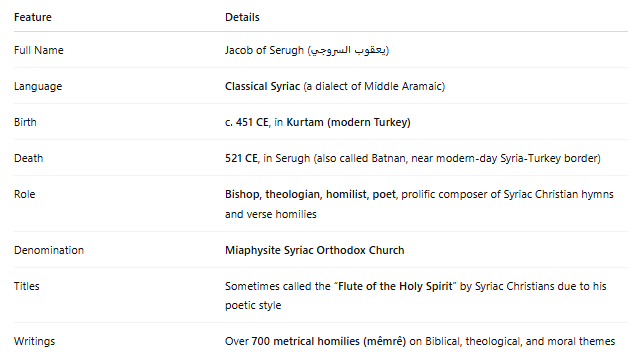This screenshot has width=637, height=361.
Task: Click the Jacob of Serugh name text
Action: pyautogui.click(x=264, y=50)
